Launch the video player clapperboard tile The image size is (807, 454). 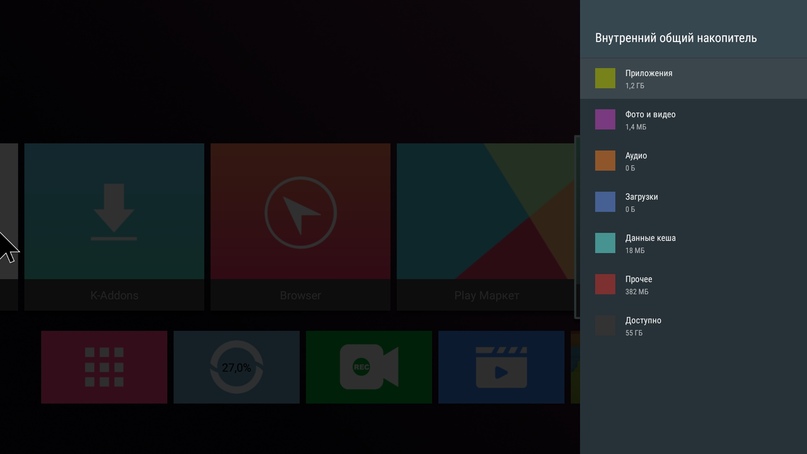[501, 367]
